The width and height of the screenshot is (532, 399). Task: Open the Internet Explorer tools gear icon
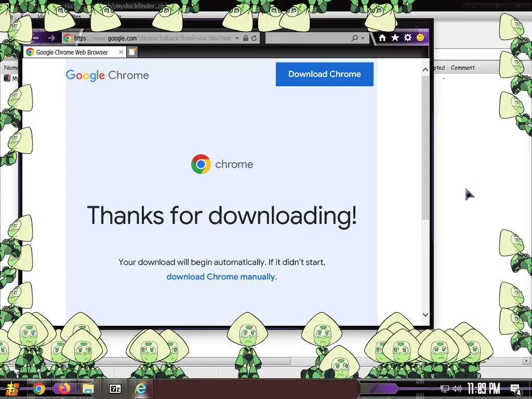[x=408, y=37]
